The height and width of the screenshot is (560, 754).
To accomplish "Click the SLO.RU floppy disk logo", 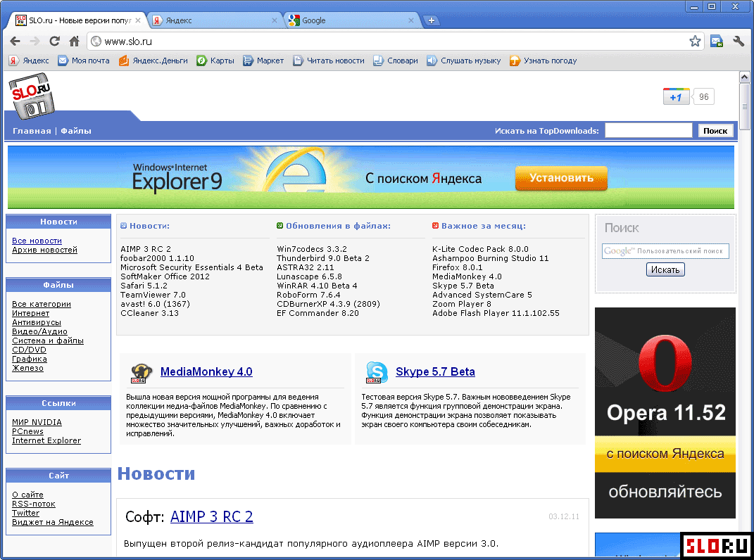I will click(32, 96).
